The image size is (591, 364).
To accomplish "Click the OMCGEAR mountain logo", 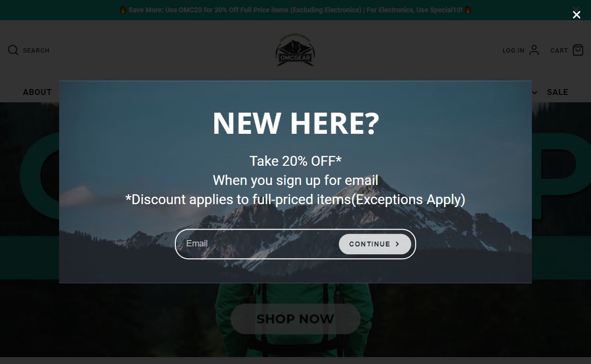I will click(295, 51).
